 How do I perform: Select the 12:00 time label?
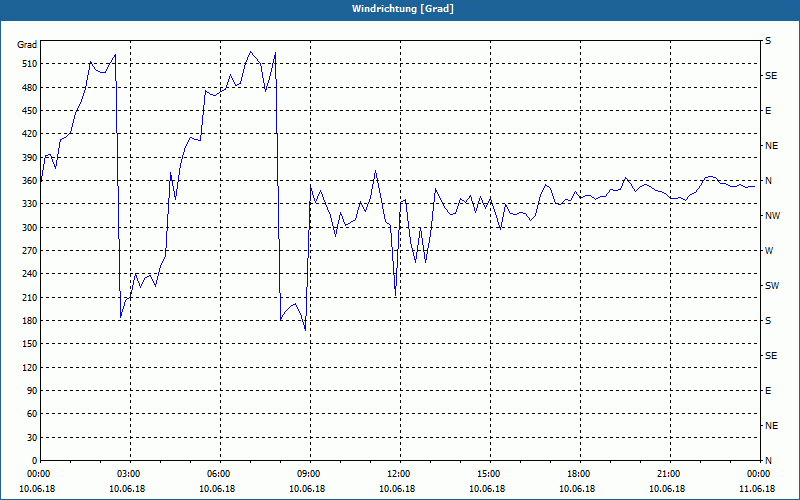[x=400, y=474]
